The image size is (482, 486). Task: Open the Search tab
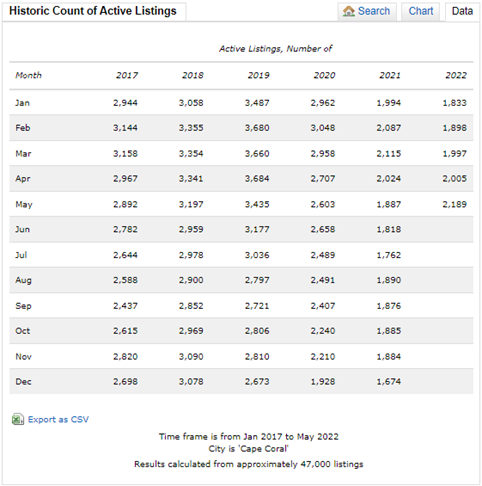pyautogui.click(x=367, y=12)
